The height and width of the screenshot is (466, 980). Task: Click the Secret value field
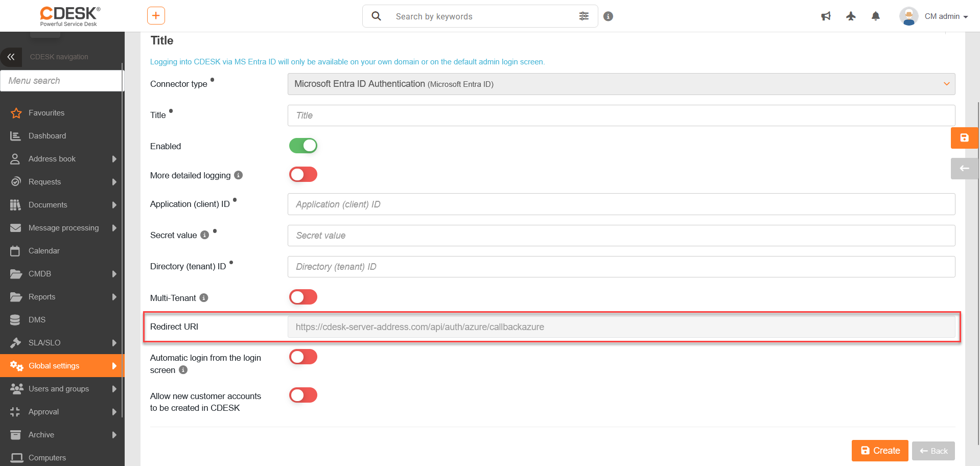[x=621, y=236]
